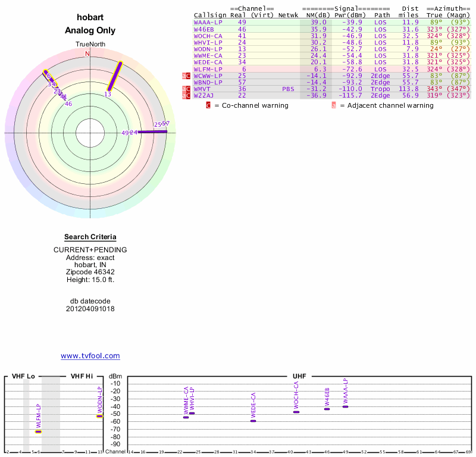Click the channel 57 label on the radar plot

click(x=166, y=124)
